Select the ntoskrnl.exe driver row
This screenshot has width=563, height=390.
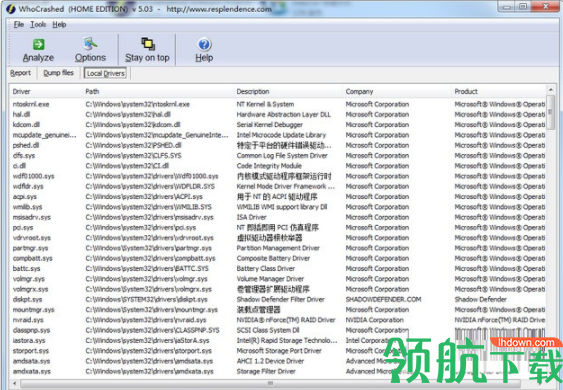click(278, 104)
